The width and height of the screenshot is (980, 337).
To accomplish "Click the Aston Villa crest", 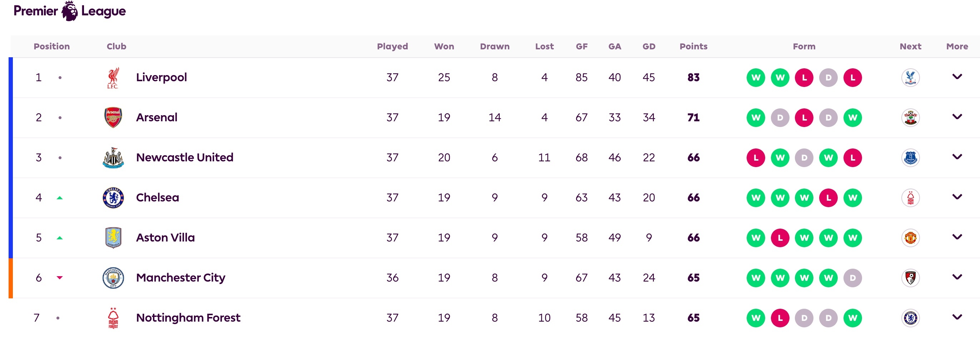I will coord(113,238).
